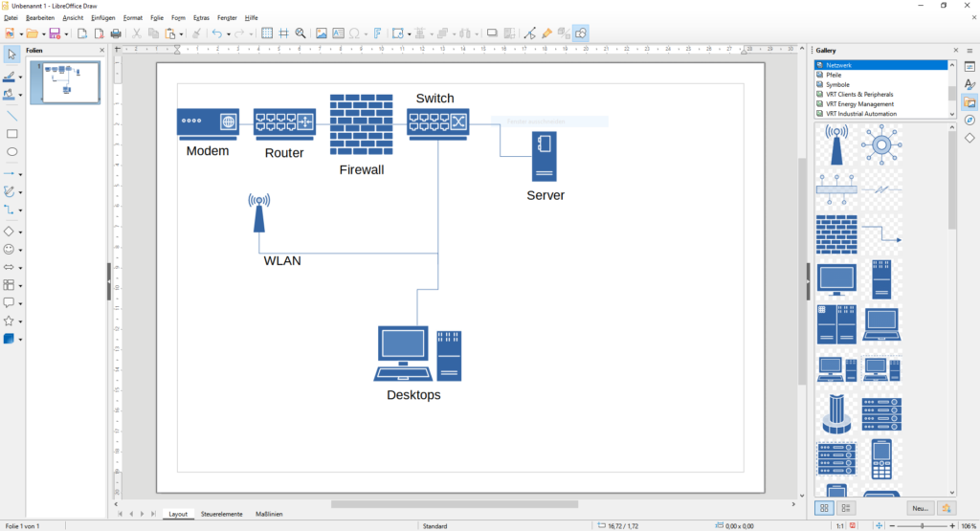Open the stars and banners shapes dropdown
980x531 pixels.
click(x=21, y=321)
